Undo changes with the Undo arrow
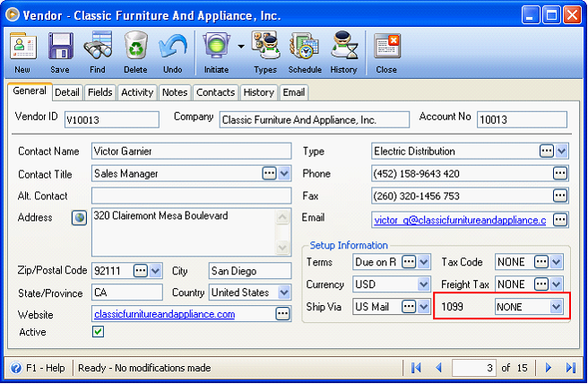 173,46
